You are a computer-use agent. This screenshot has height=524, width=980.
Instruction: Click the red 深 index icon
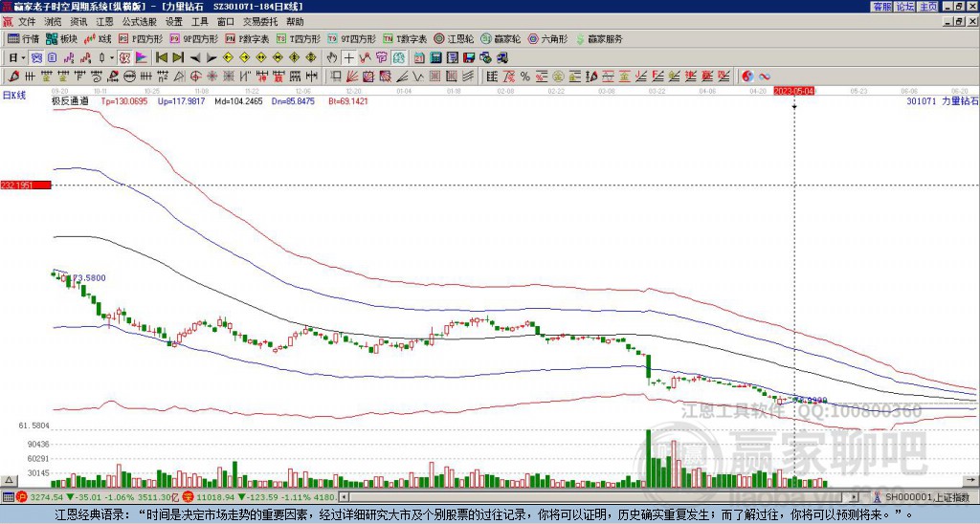click(190, 497)
